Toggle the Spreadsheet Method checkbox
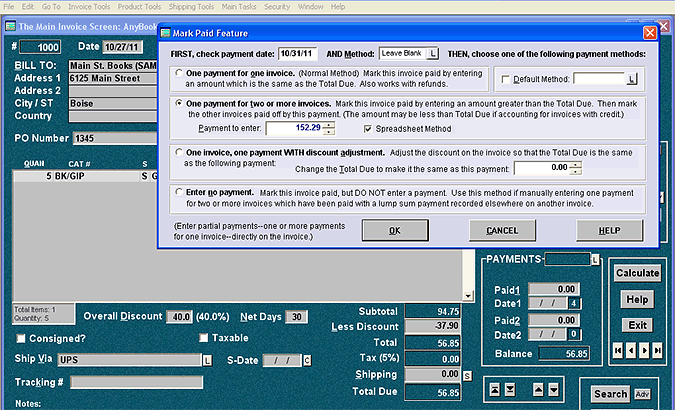The image size is (675, 410). click(x=368, y=128)
